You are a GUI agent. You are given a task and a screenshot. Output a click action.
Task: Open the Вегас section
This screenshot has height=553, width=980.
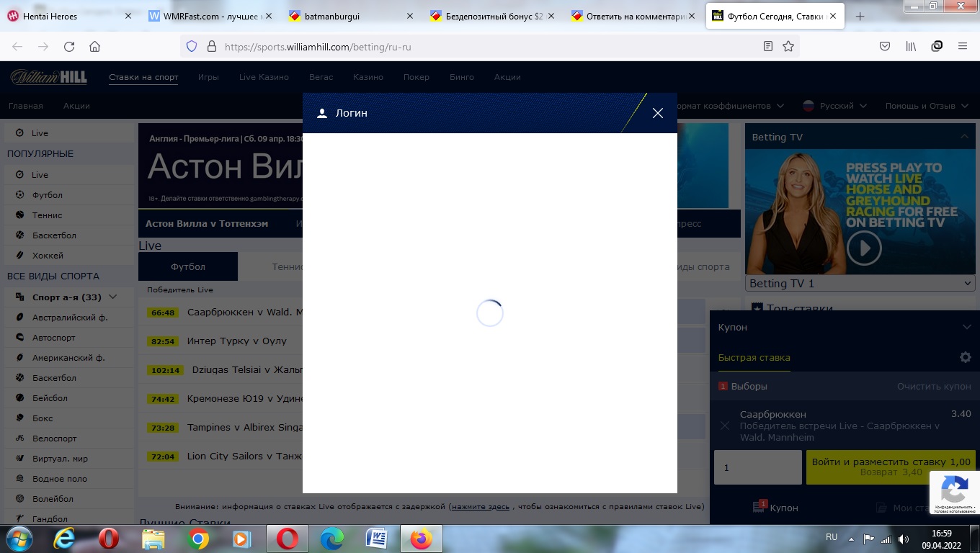coord(321,77)
